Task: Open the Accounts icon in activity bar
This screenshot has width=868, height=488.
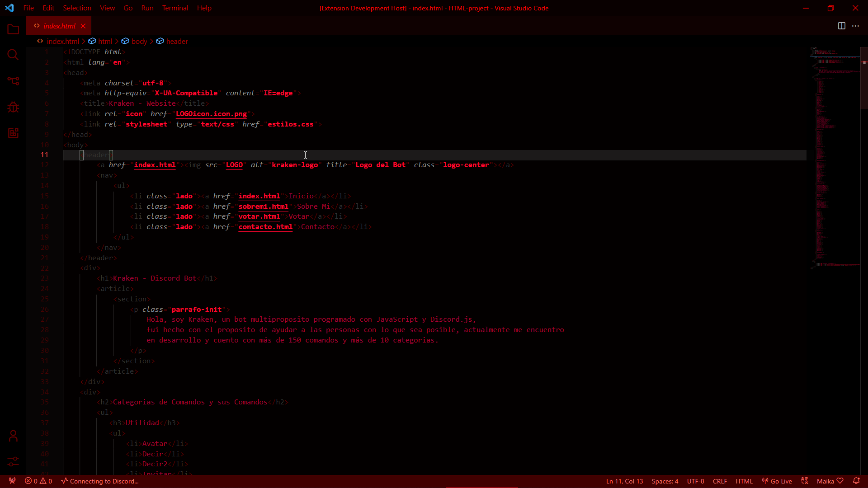Action: [13, 436]
